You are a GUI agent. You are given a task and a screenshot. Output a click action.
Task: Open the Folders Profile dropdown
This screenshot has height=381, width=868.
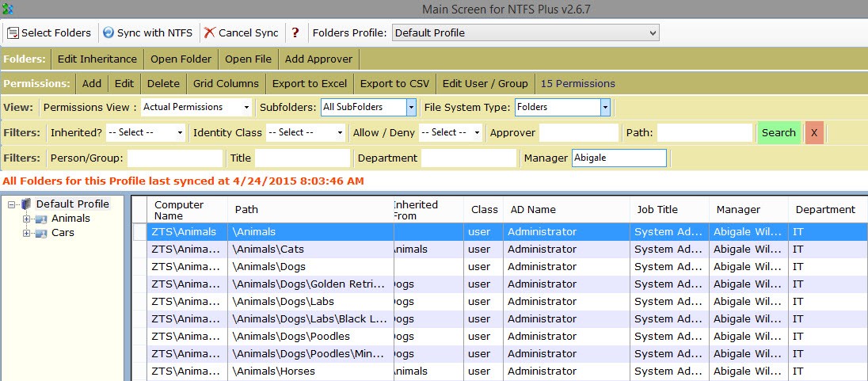coord(525,32)
